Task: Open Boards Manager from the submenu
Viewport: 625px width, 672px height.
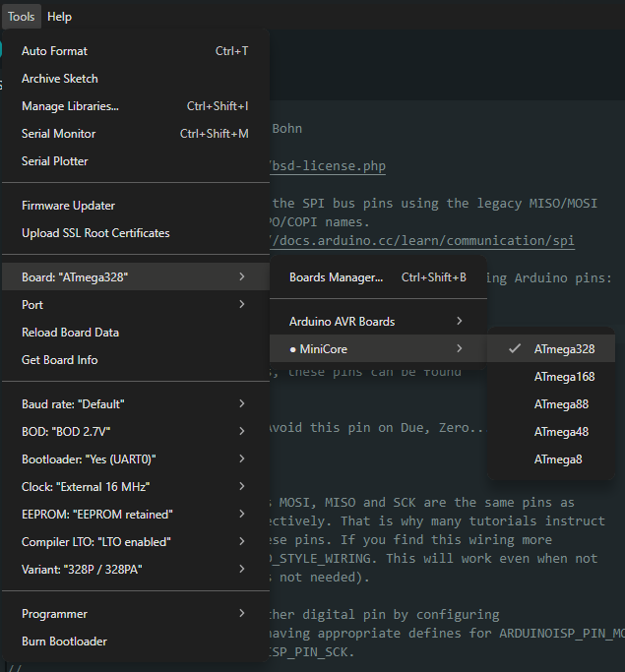Action: click(x=378, y=277)
